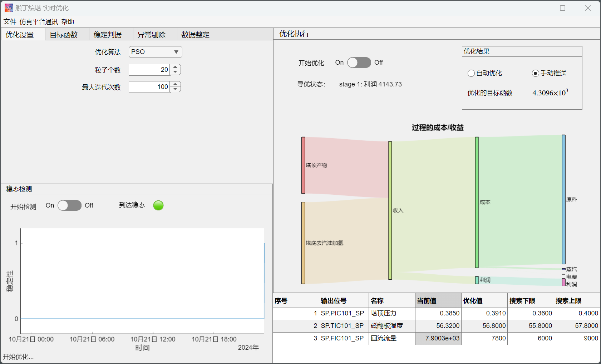The height and width of the screenshot is (364, 601).
Task: Click the 粒子个数 input field
Action: click(149, 70)
